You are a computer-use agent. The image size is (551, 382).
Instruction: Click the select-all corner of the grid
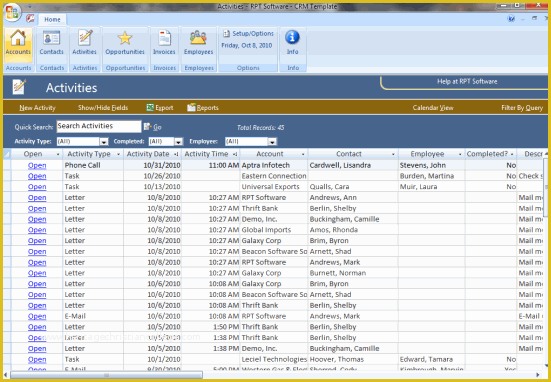pos(7,154)
